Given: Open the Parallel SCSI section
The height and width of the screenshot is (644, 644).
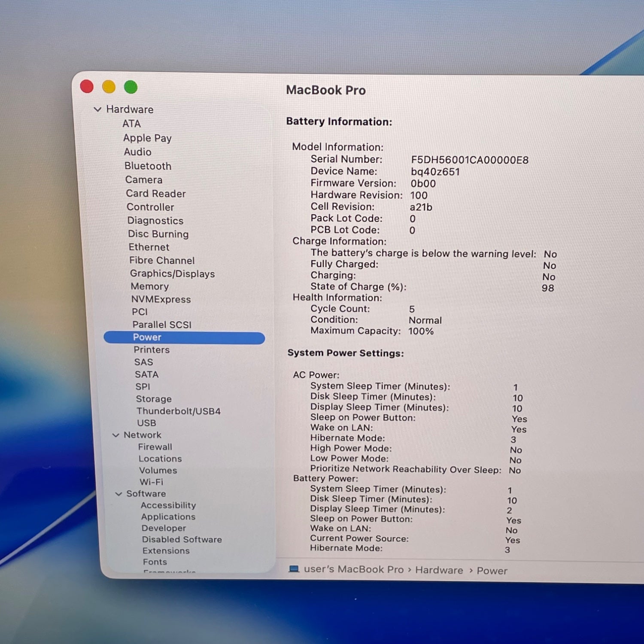Looking at the screenshot, I should pos(162,325).
